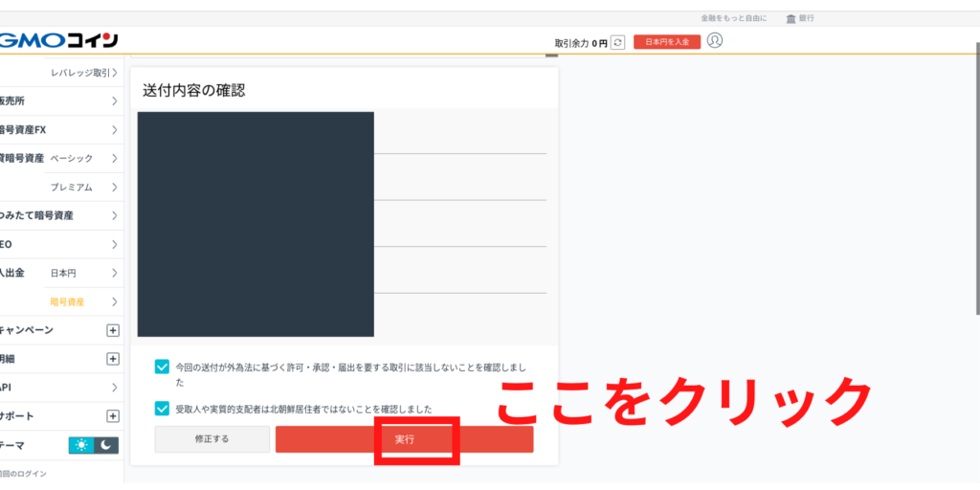Expand the キャンペーン plus icon

(x=113, y=330)
